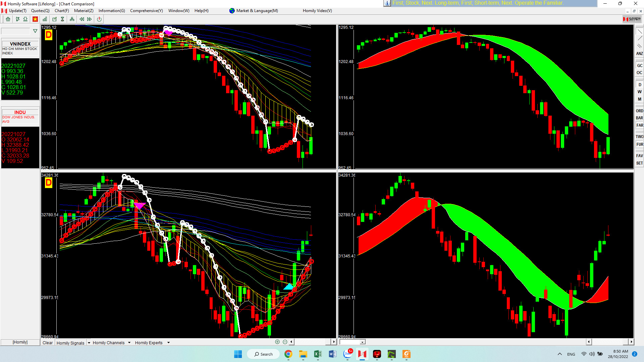Click the Home icon in toolbar

pos(8,19)
